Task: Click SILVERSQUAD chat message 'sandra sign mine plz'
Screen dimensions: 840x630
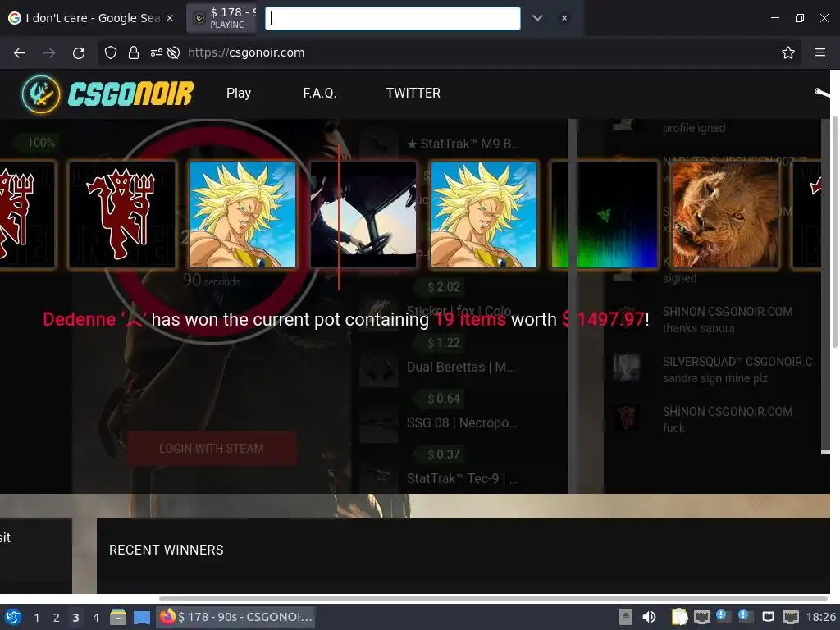Action: coord(714,378)
